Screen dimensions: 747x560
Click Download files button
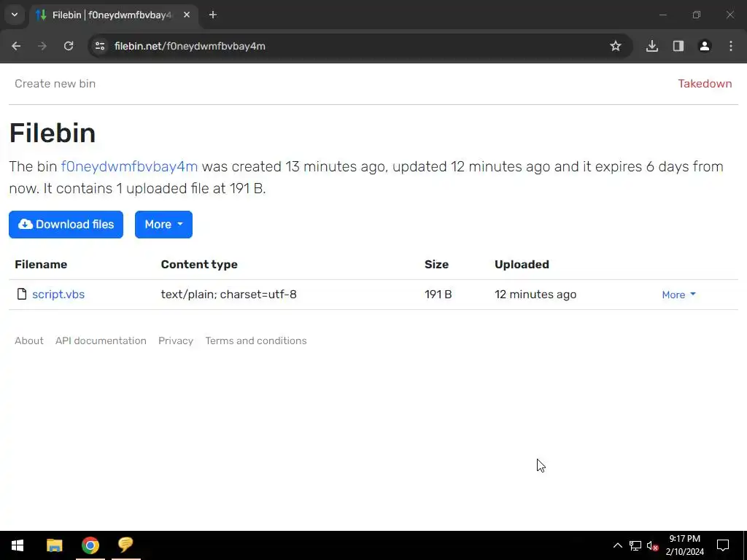[x=66, y=225]
